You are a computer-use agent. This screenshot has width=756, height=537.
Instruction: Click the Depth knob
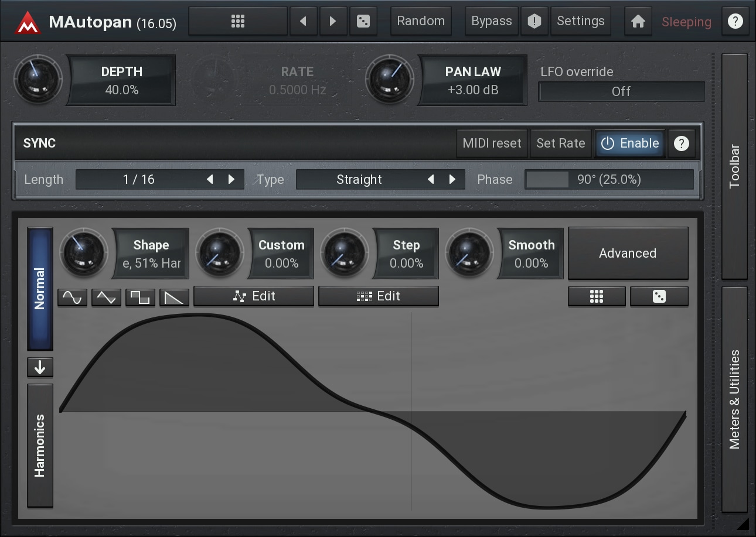pyautogui.click(x=38, y=80)
